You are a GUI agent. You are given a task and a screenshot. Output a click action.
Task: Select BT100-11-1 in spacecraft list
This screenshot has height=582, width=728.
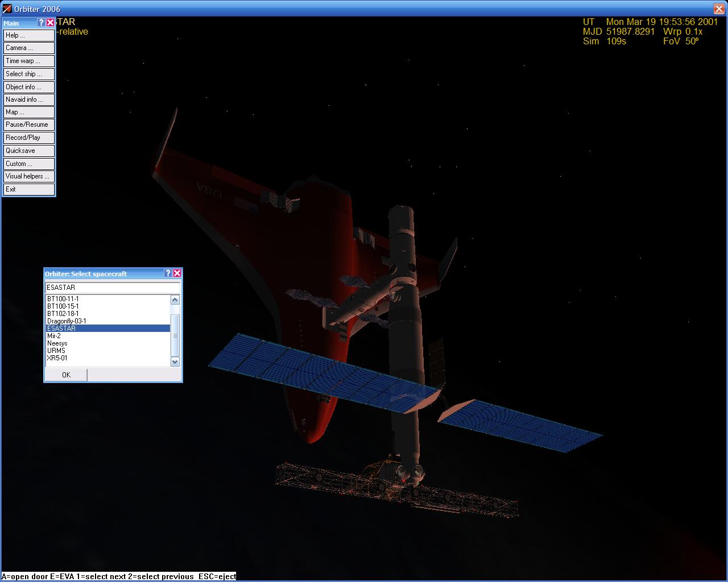point(108,299)
